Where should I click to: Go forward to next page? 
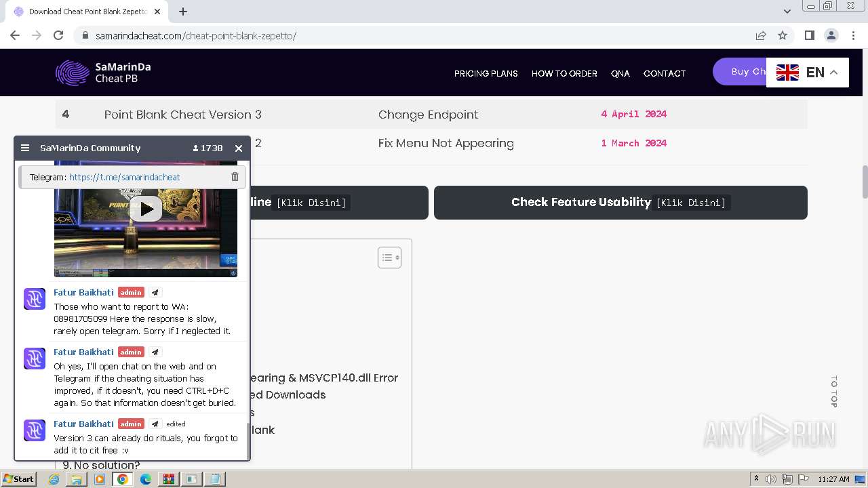tap(37, 35)
